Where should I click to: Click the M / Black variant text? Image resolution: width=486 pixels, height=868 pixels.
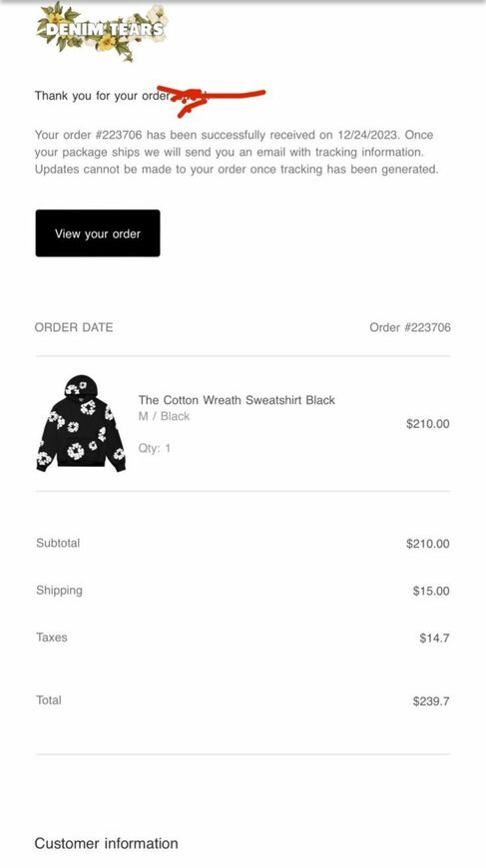[164, 416]
